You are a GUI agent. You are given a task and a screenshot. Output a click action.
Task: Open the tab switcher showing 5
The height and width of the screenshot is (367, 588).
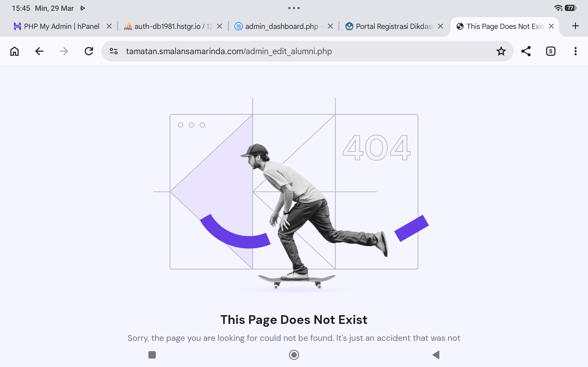551,51
